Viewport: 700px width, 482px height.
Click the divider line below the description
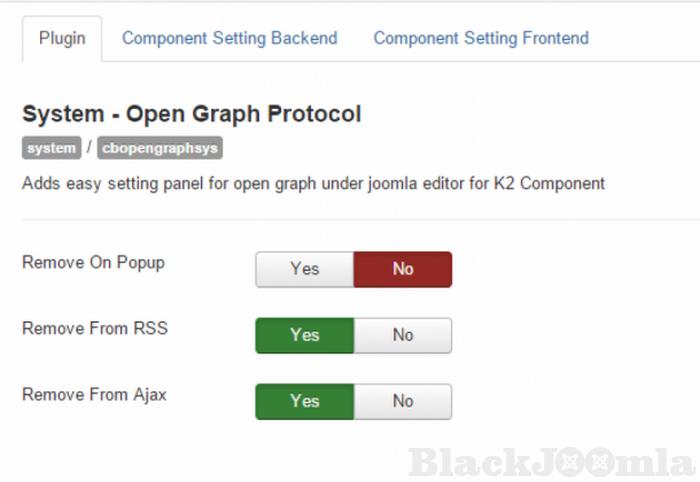[x=350, y=220]
